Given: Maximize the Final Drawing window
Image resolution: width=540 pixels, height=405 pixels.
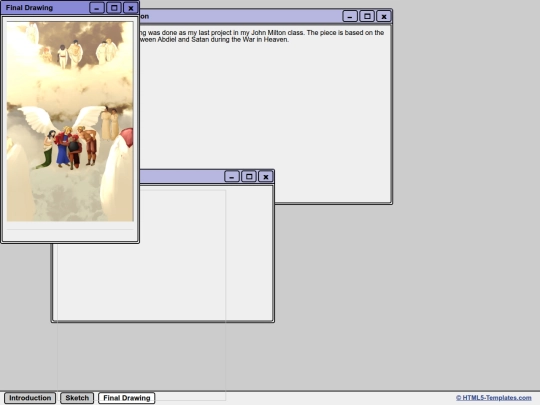Looking at the screenshot, I should pos(114,8).
